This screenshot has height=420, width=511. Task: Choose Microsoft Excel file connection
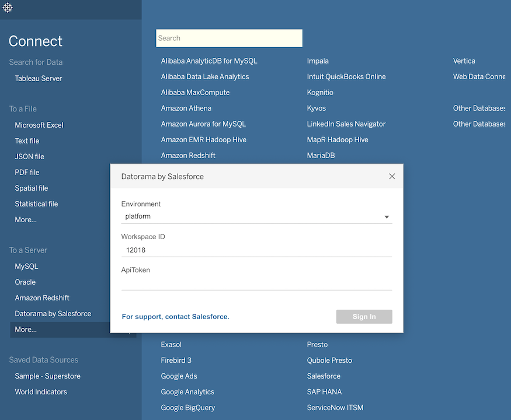tap(39, 125)
